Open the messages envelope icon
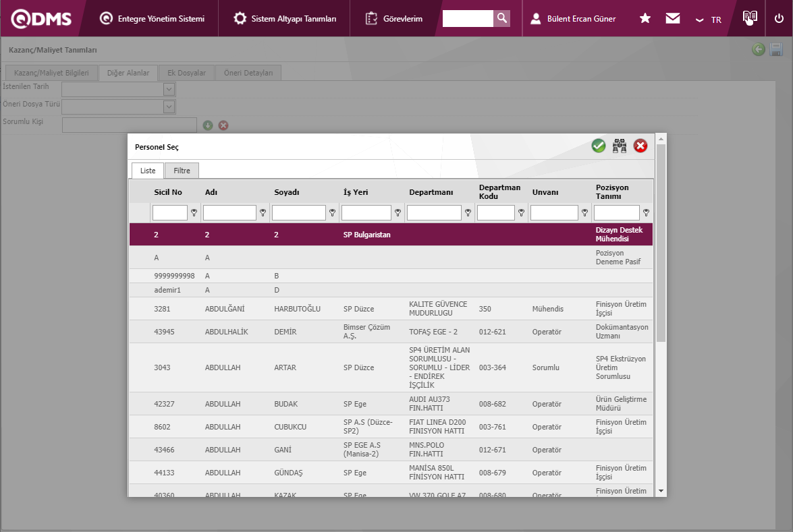The width and height of the screenshot is (793, 532). 672,19
